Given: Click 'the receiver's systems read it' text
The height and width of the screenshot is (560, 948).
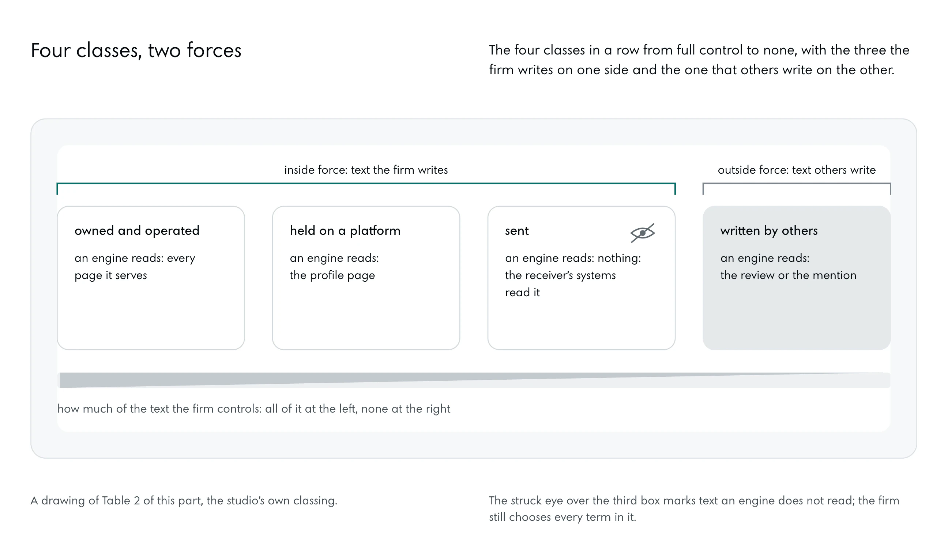Looking at the screenshot, I should 560,284.
